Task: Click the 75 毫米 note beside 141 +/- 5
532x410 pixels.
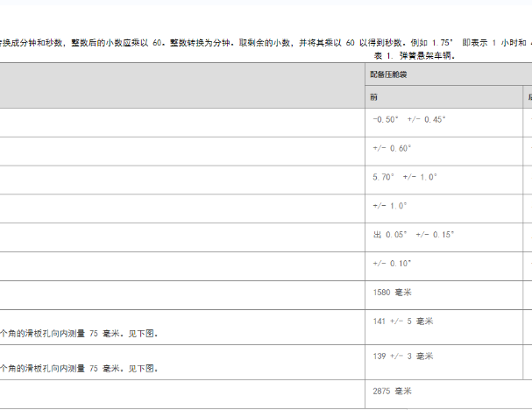Action: (79, 334)
